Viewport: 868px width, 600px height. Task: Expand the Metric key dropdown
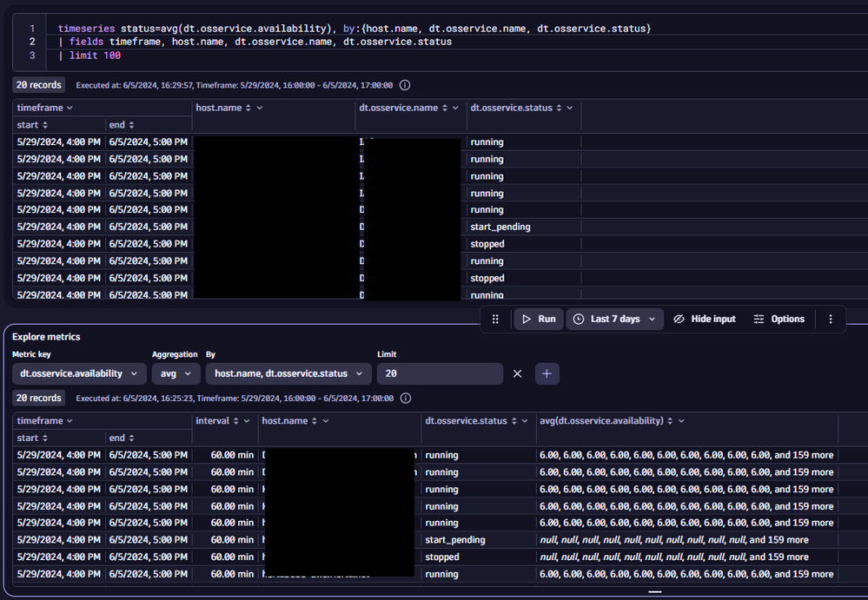click(x=78, y=373)
